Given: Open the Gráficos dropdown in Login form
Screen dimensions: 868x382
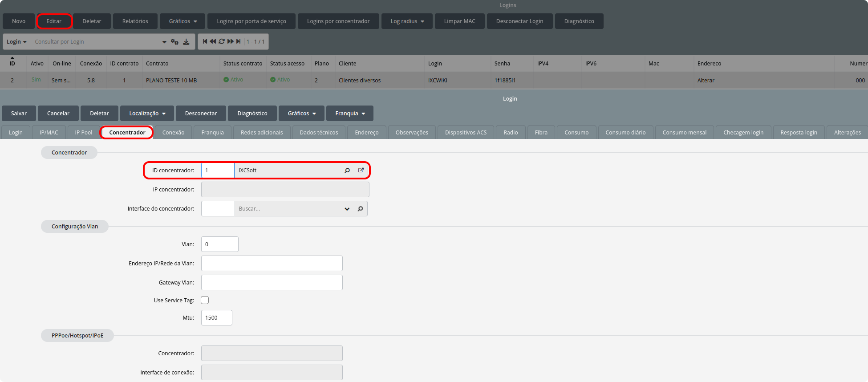Looking at the screenshot, I should 301,114.
